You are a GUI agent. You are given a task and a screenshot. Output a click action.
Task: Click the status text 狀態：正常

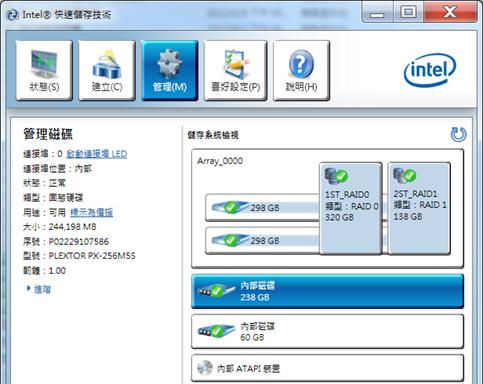pyautogui.click(x=44, y=183)
